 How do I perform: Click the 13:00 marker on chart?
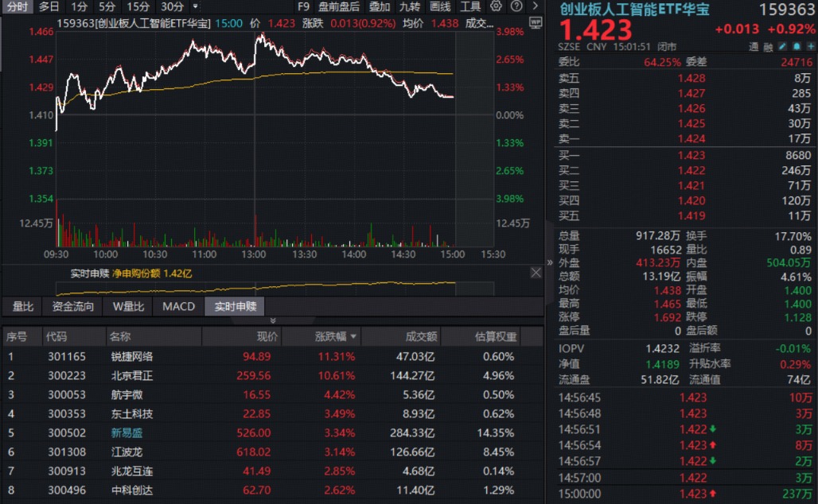point(254,254)
